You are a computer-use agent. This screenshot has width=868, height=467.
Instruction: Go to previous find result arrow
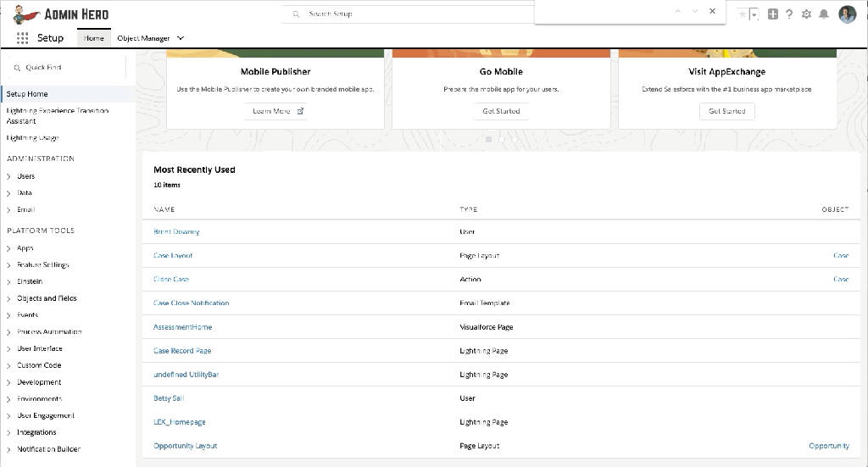677,11
